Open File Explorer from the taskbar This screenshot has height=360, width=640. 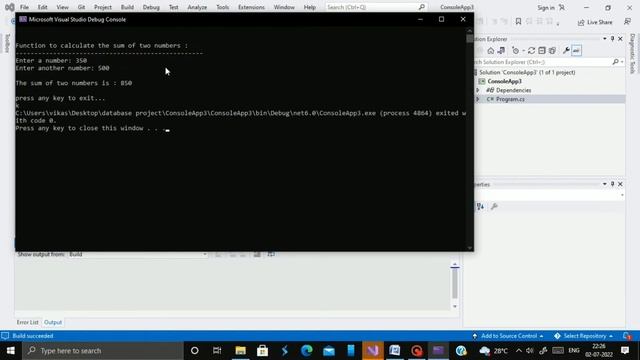tap(240, 351)
